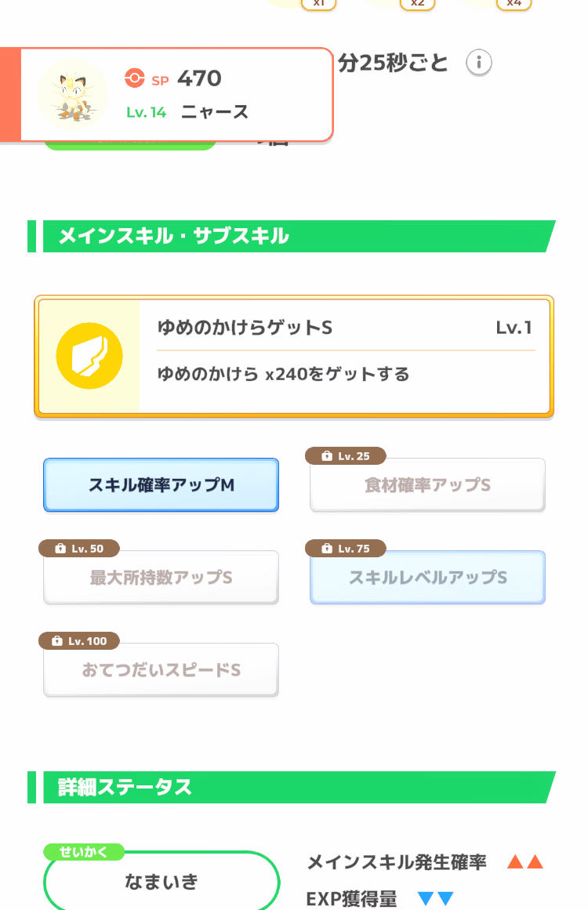Open the ゆめのかけらゲットS main skill card
This screenshot has width=588, height=910.
(294, 356)
